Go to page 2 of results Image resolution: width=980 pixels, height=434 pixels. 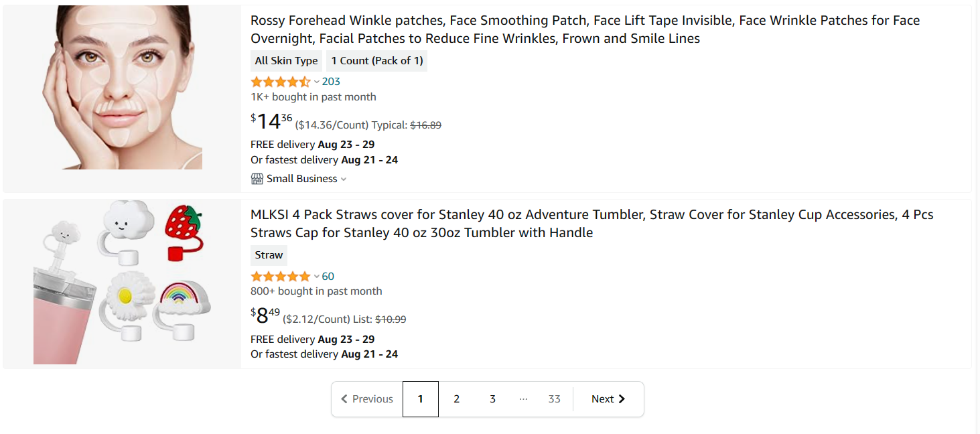point(456,399)
